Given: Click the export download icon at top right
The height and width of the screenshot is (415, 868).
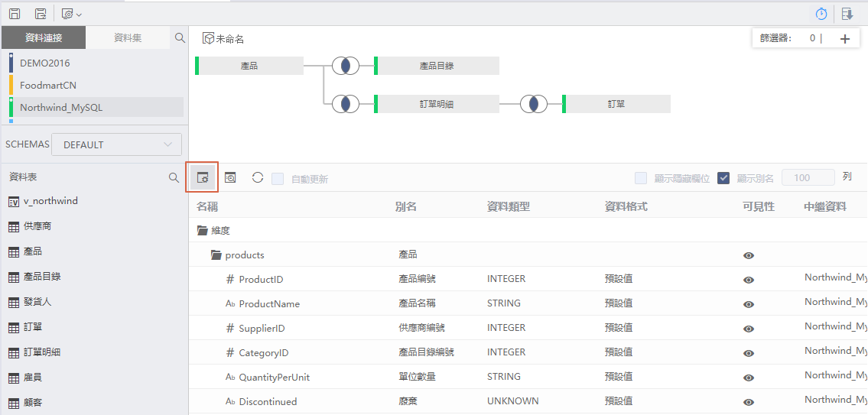Looking at the screenshot, I should [847, 14].
